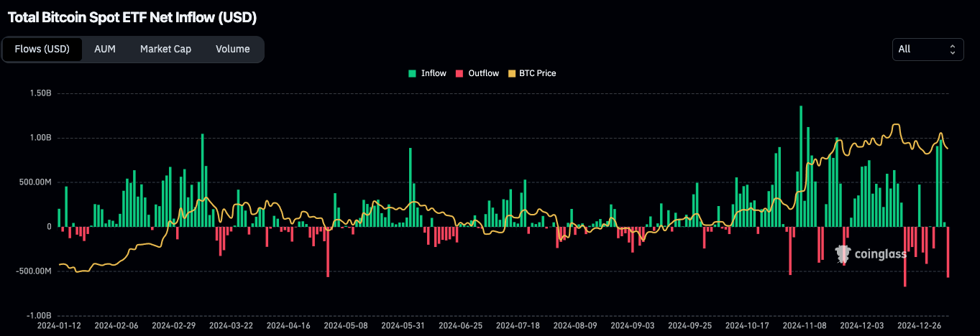The width and height of the screenshot is (980, 336).
Task: Click the tall green inflow bar in mid-March
Action: pos(202,179)
